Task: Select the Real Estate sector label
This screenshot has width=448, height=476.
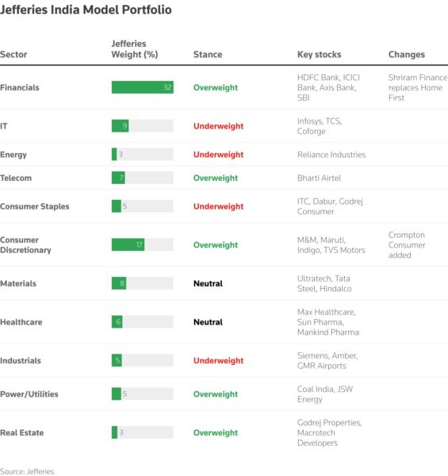Action: point(22,432)
